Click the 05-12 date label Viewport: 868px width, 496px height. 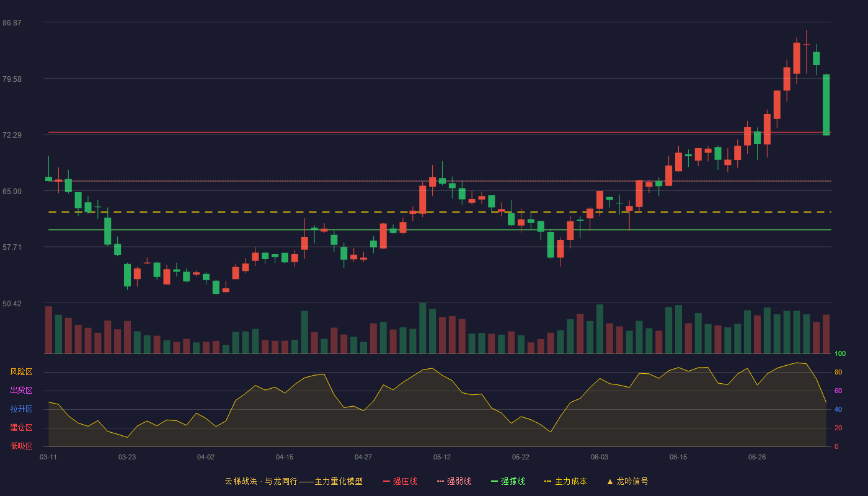[442, 457]
